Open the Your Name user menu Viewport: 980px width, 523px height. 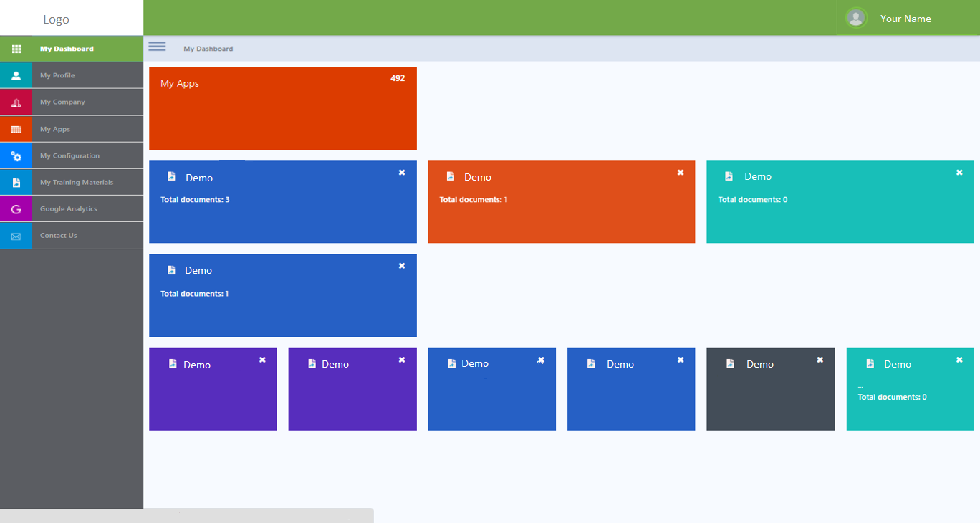[x=905, y=19]
